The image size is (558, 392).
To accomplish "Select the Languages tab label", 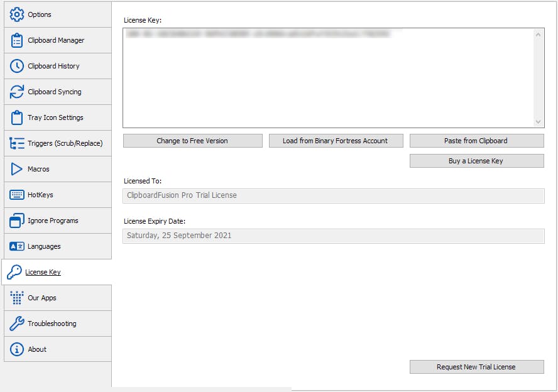I will (44, 246).
